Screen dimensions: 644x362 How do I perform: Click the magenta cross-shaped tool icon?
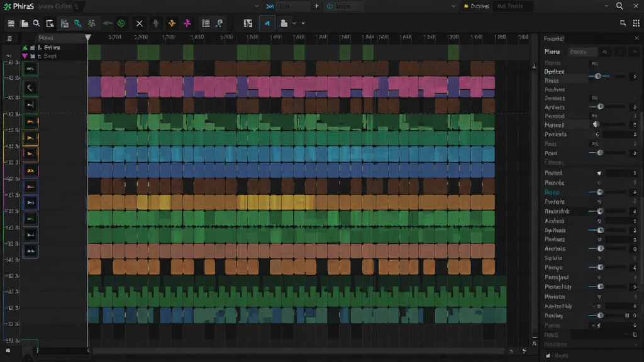tap(187, 23)
